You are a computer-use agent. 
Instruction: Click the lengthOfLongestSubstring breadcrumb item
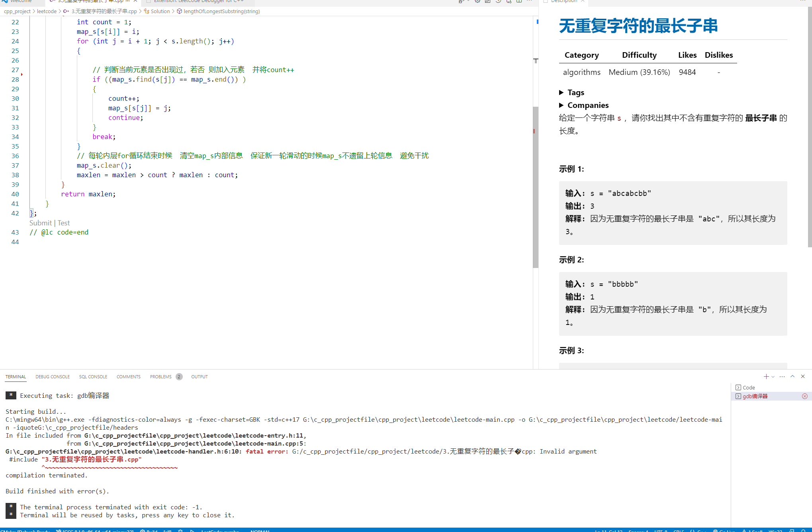click(218, 11)
